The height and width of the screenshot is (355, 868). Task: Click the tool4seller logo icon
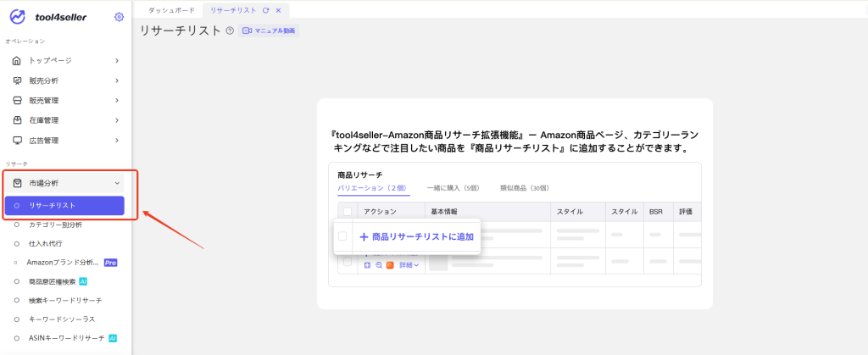point(18,17)
